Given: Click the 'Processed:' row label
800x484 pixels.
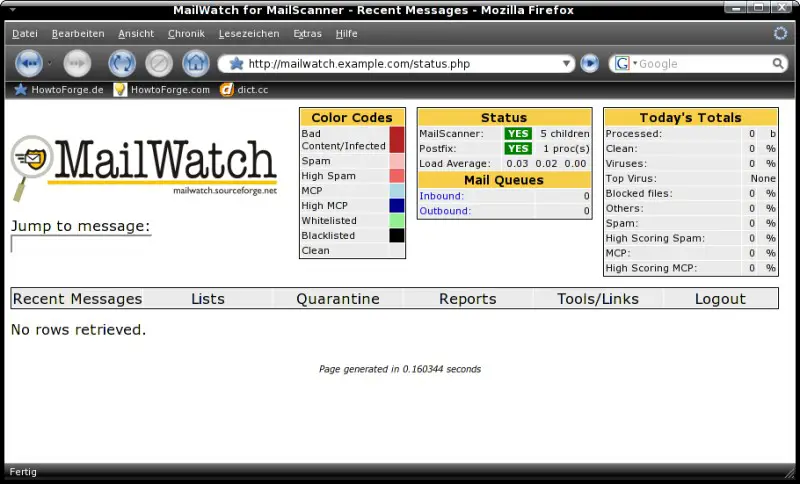Looking at the screenshot, I should tap(634, 134).
